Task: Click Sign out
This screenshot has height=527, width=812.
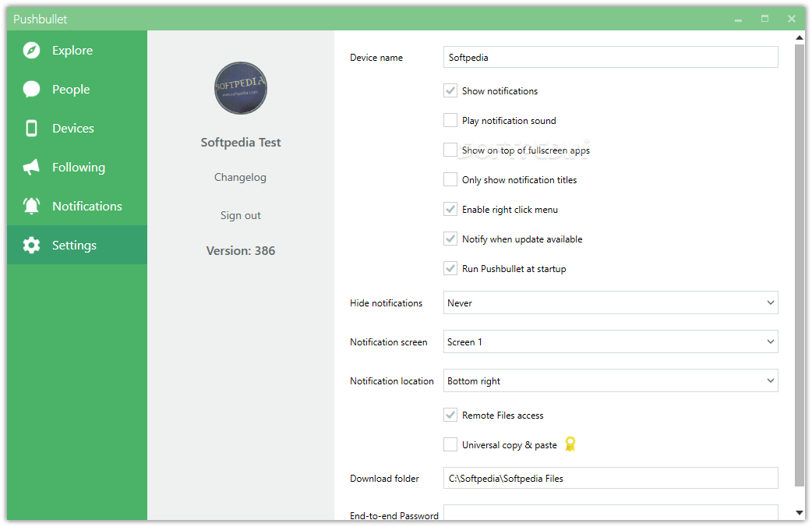Action: click(x=240, y=215)
